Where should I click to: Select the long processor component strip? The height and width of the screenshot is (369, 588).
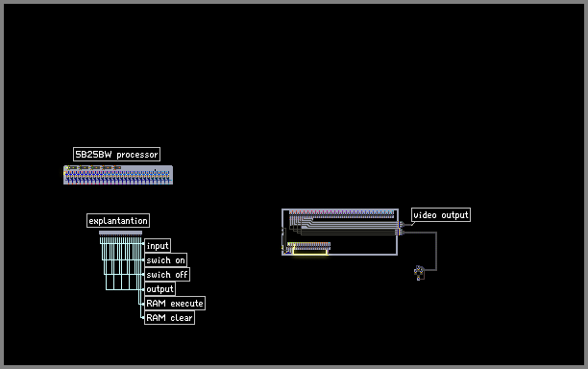118,175
